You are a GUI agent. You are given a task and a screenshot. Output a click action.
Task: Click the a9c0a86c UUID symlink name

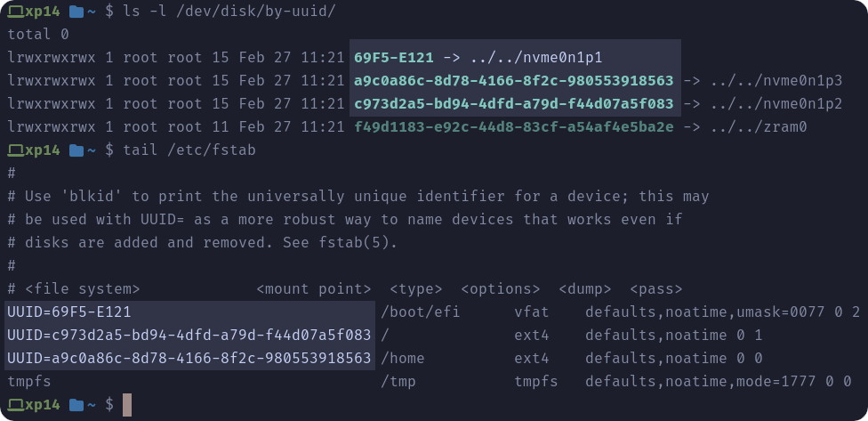point(514,81)
